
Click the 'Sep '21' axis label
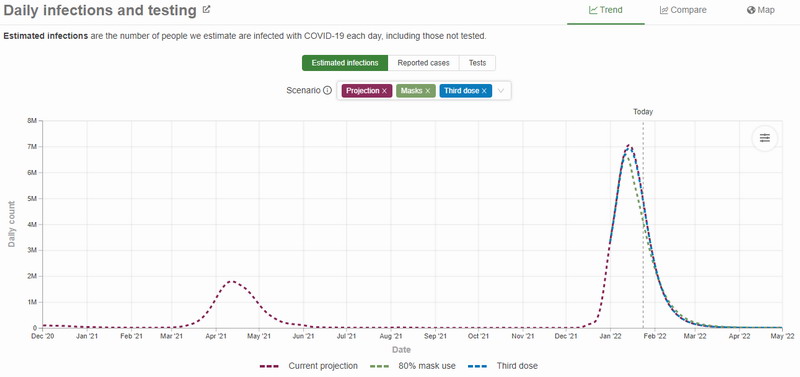tap(435, 336)
